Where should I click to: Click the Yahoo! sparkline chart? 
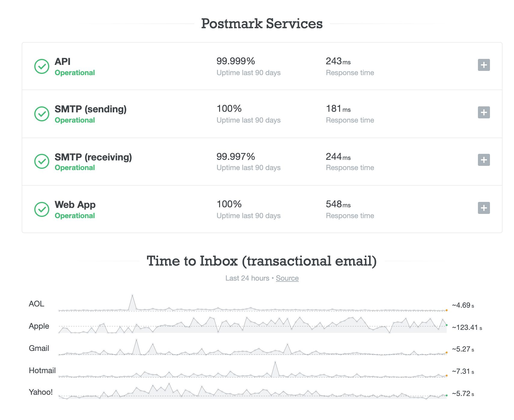[252, 393]
